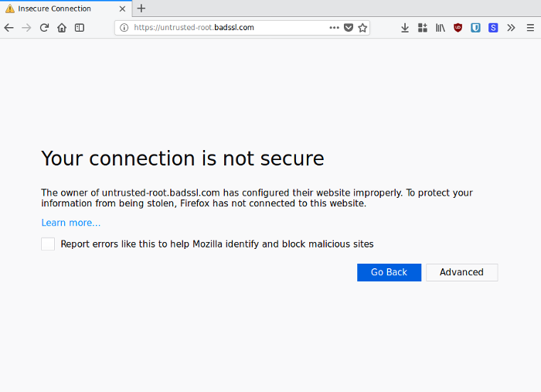Viewport: 541px width, 392px height.
Task: Save page to Pocket
Action: [349, 27]
